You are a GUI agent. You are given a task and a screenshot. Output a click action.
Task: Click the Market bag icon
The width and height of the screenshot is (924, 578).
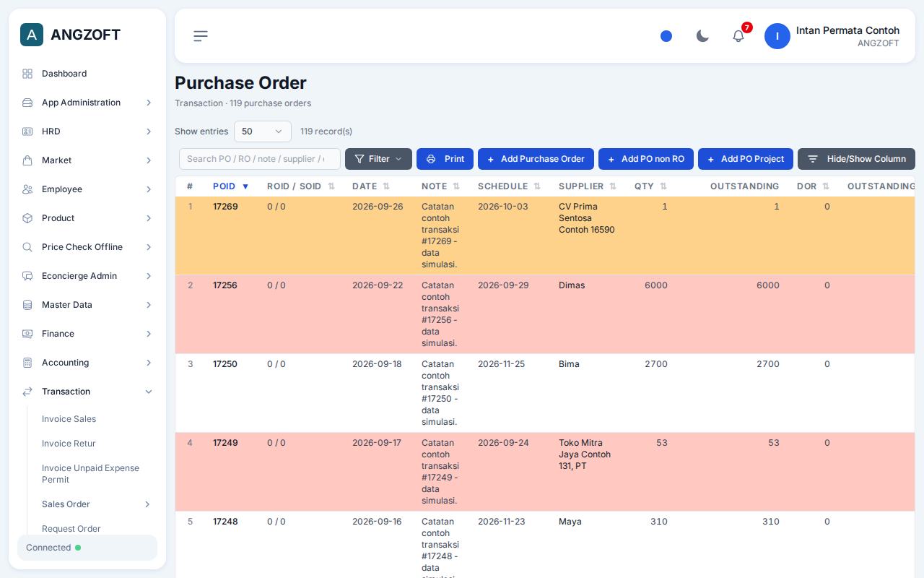point(27,160)
